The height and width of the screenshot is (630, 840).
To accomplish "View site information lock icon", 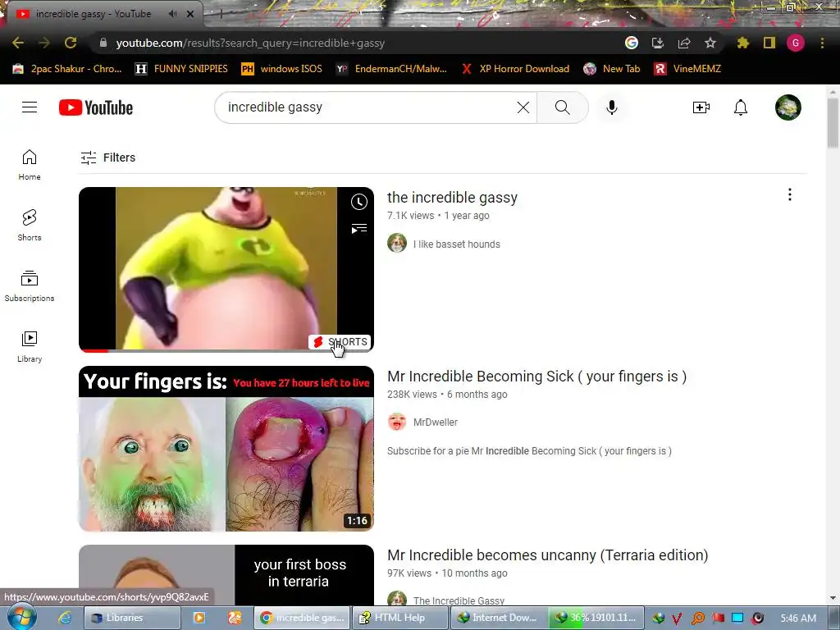I will pos(103,43).
